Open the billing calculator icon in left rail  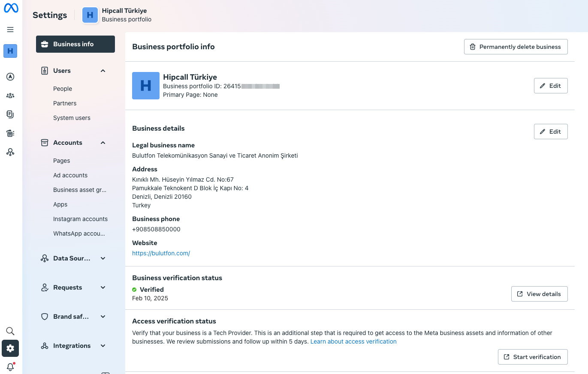click(10, 133)
